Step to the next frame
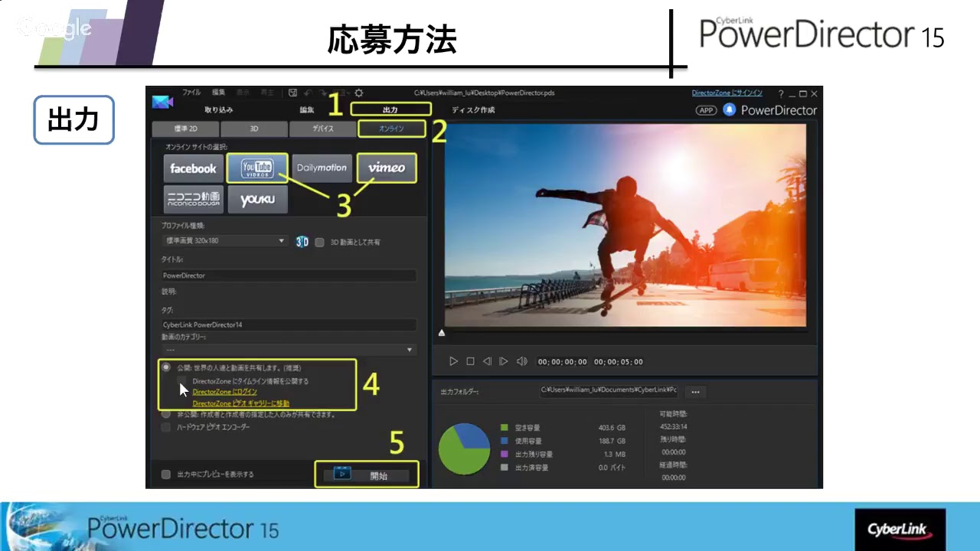Viewport: 980px width, 551px height. tap(504, 361)
